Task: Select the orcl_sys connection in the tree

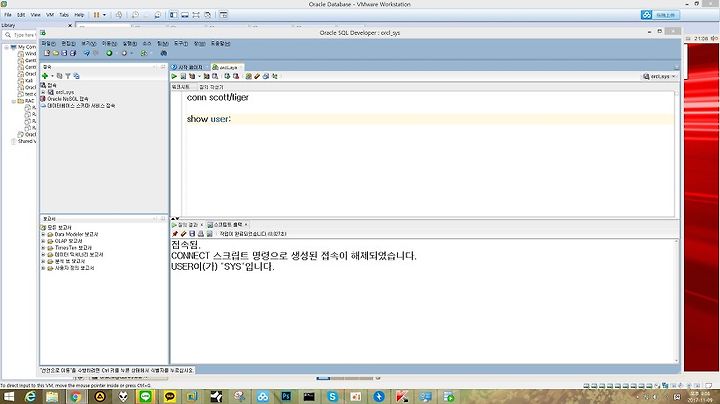Action: click(64, 92)
